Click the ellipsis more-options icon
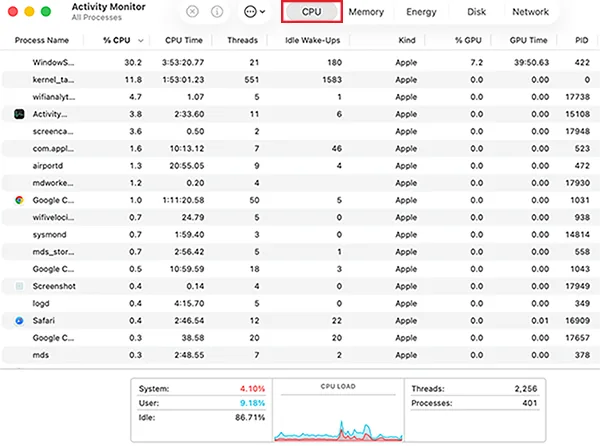This screenshot has height=446, width=600. pos(250,12)
